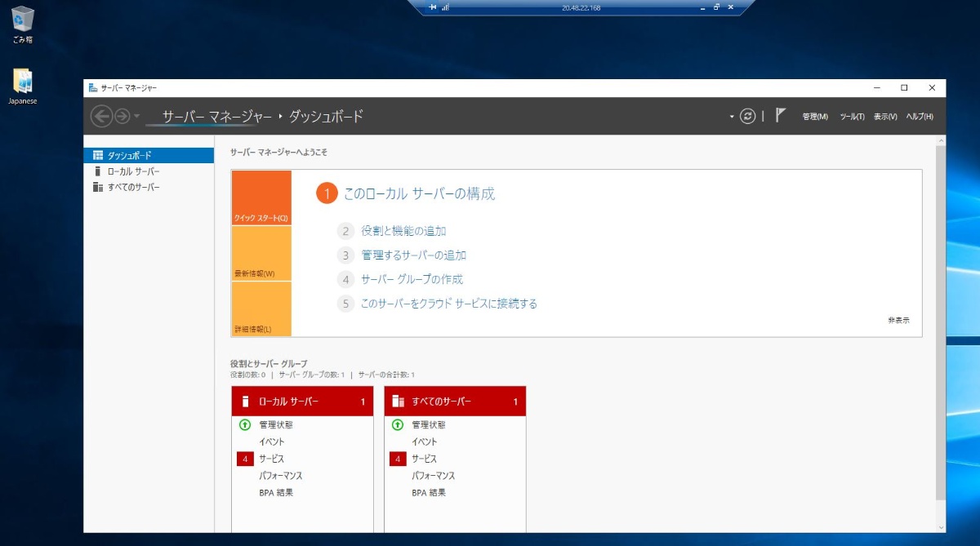Click the step 5 circle icon
Viewport: 980px width, 546px height.
tap(345, 304)
